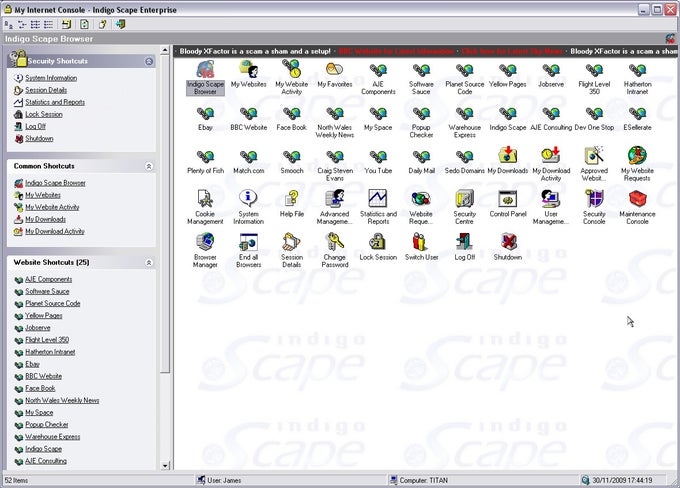Click the 52 Items status bar entry
This screenshot has width=680, height=488.
(x=16, y=480)
